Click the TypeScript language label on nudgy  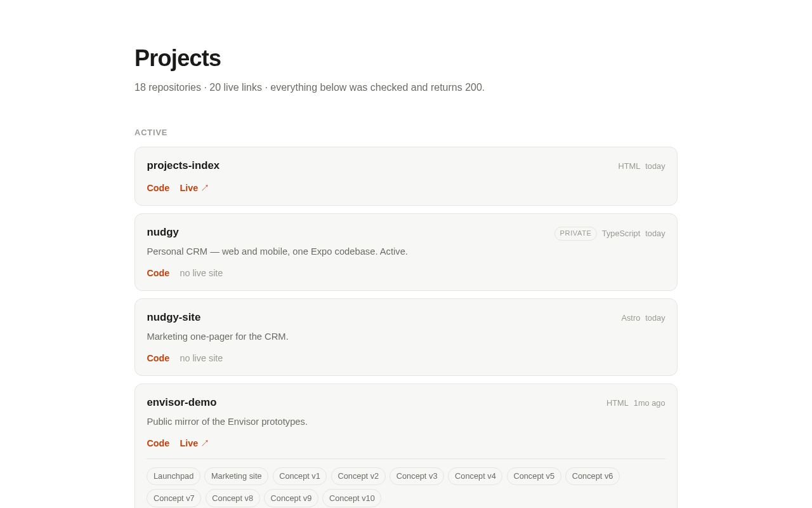coord(621,234)
